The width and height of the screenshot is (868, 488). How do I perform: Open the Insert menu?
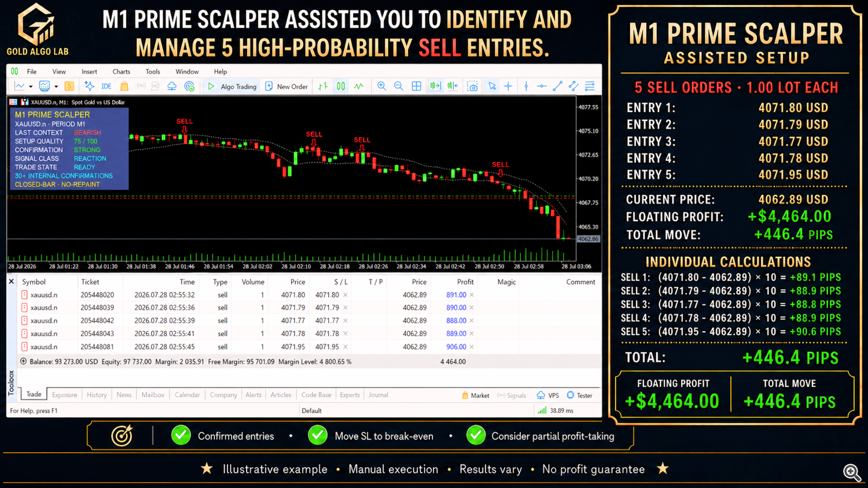pyautogui.click(x=89, y=72)
